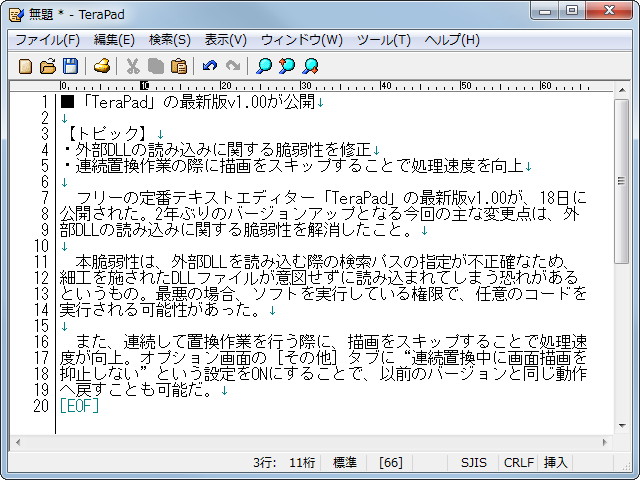Open the 編集(E) menu
640x480 pixels.
114,40
